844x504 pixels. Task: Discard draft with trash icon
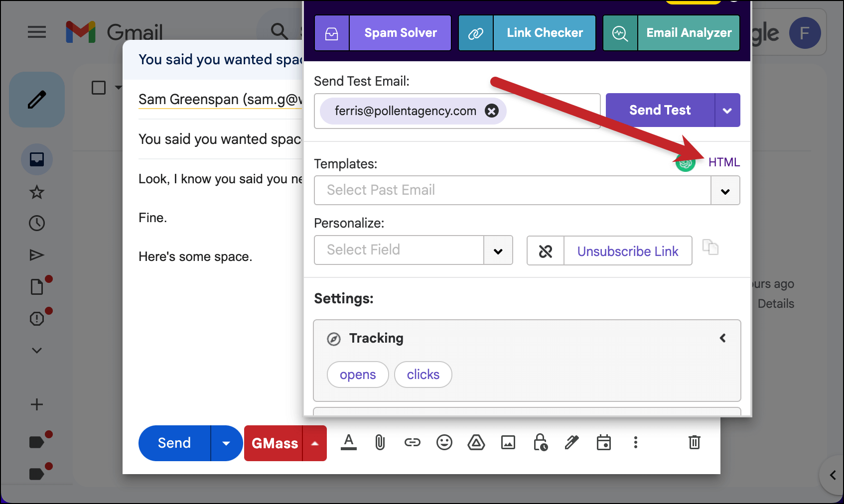tap(695, 442)
